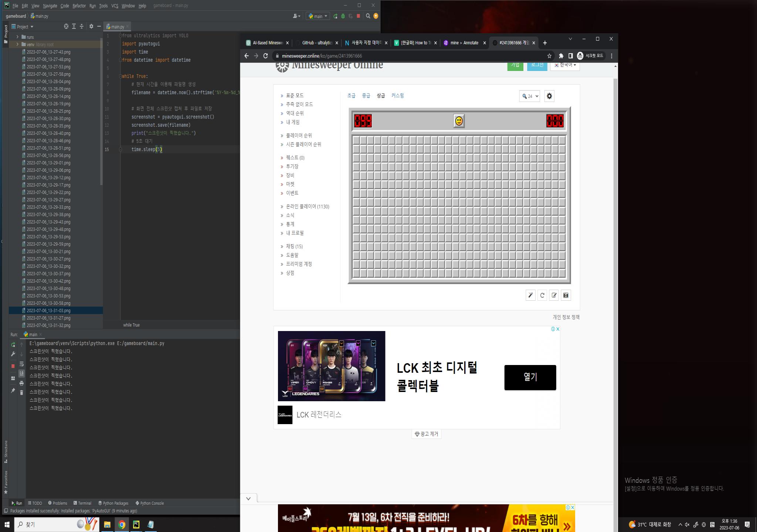Open the VCS menu

(115, 6)
